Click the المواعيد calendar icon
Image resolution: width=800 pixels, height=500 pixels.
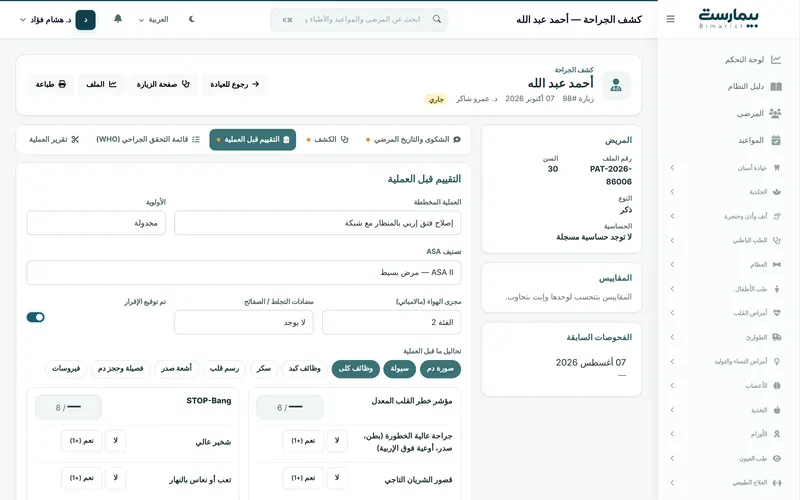point(776,140)
